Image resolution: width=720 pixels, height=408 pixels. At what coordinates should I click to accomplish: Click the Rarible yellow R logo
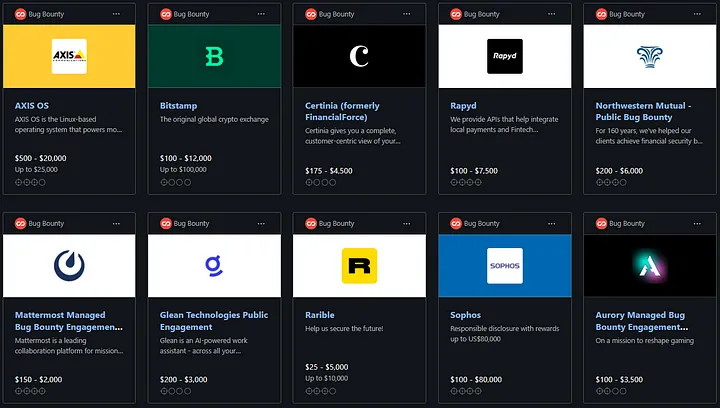click(359, 265)
